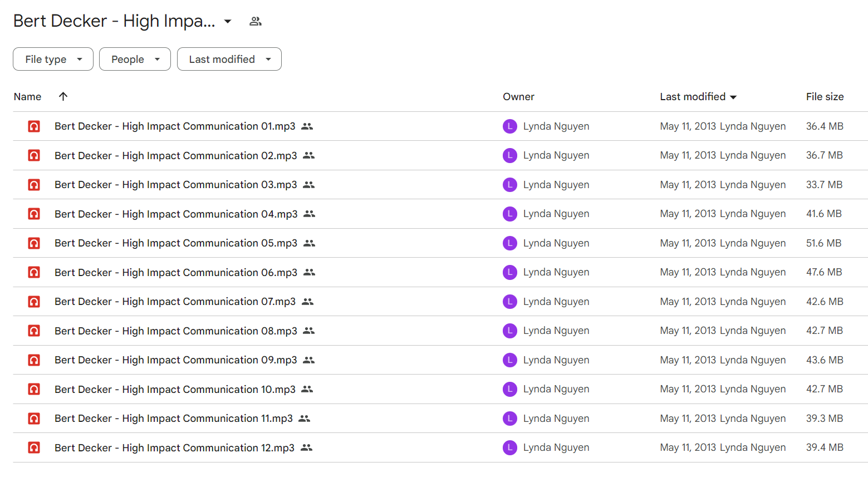Click the audio icon for Communication 06.mp3

(x=34, y=272)
